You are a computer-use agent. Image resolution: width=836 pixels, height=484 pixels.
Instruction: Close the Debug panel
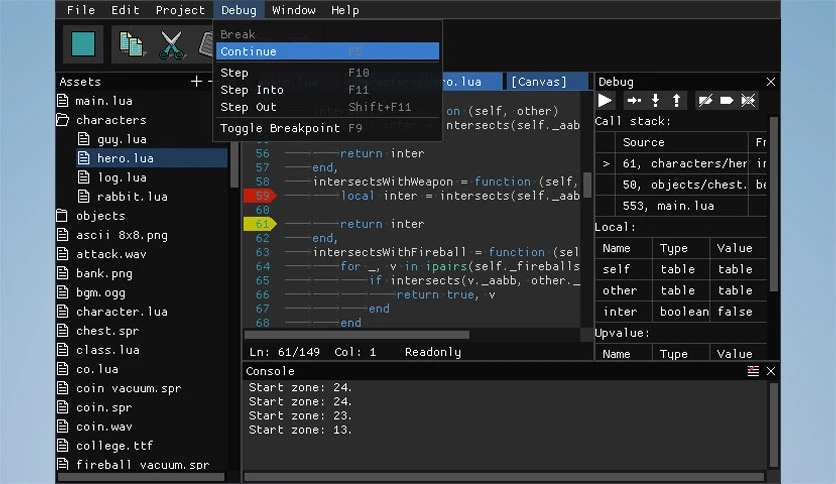point(771,82)
